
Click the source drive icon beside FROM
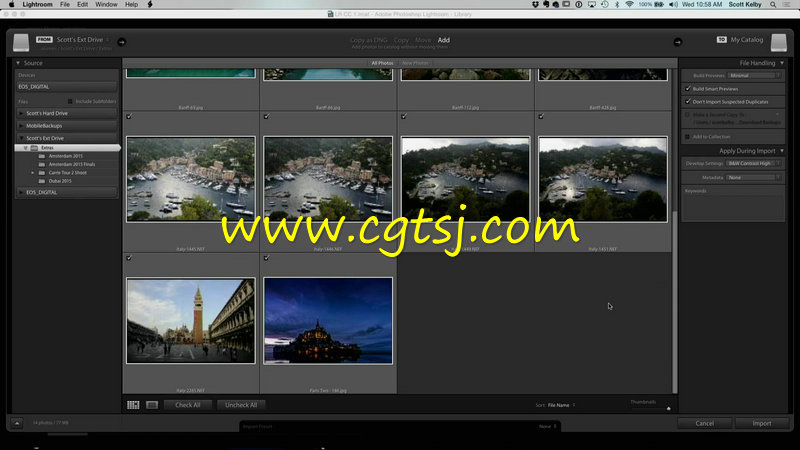21,42
